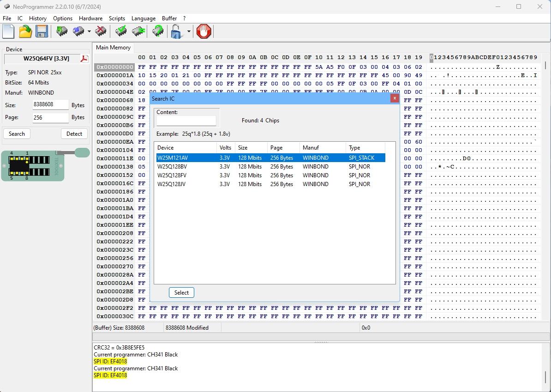Click the Detect button
This screenshot has height=392, width=551.
74,133
